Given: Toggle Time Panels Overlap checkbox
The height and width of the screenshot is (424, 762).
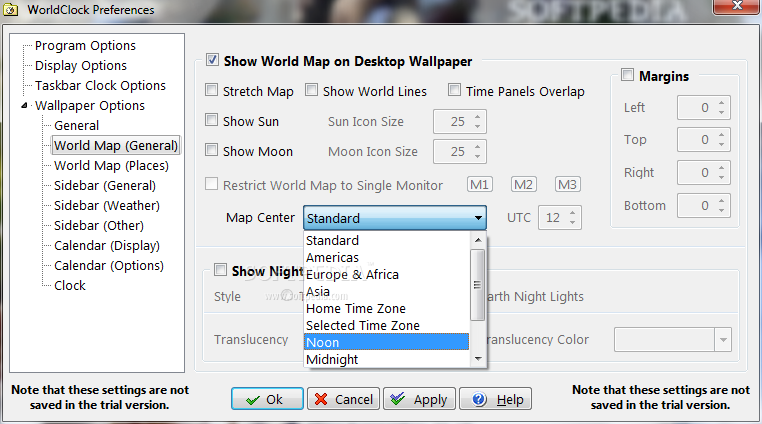Looking at the screenshot, I should (454, 90).
